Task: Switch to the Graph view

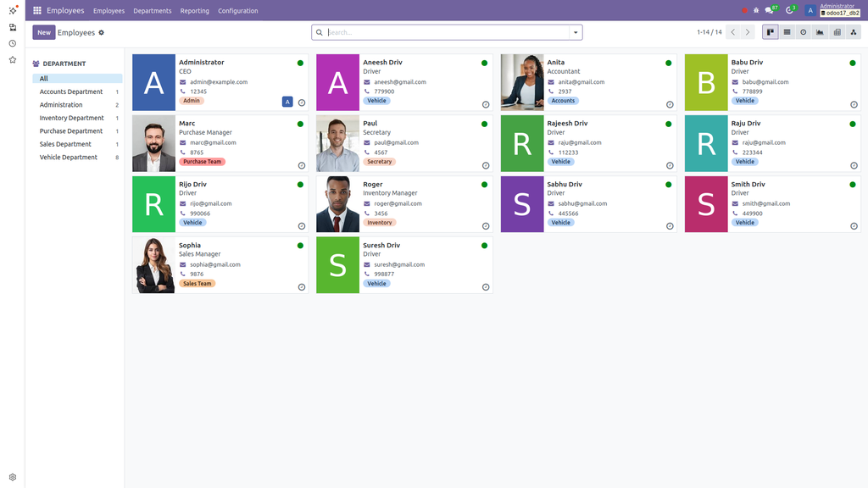Action: (819, 32)
